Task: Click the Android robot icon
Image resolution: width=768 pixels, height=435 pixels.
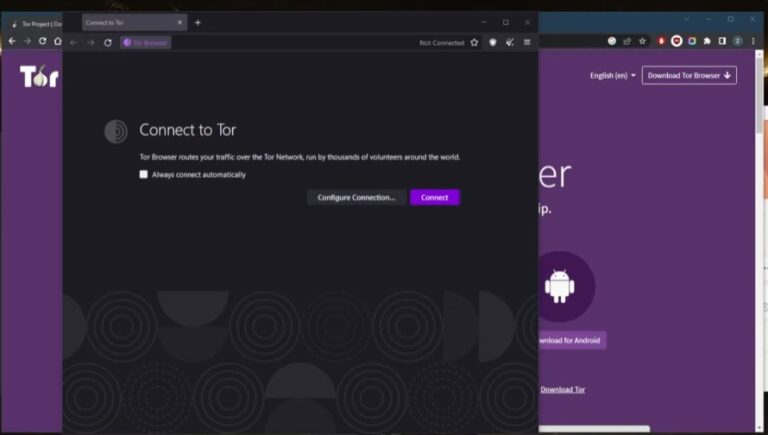Action: (x=558, y=286)
